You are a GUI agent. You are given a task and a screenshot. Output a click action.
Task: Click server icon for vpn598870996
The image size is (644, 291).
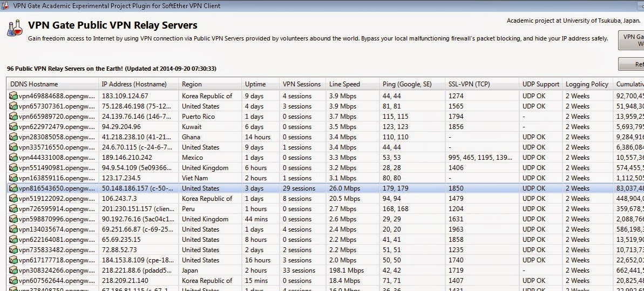[x=13, y=220]
